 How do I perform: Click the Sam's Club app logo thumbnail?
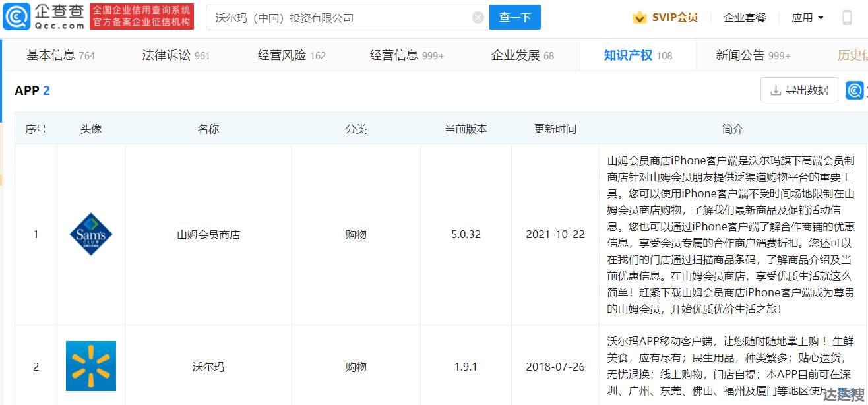(x=91, y=234)
